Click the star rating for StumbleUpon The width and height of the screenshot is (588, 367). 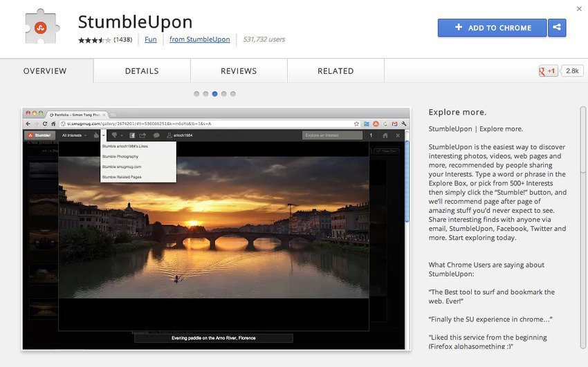tap(95, 39)
